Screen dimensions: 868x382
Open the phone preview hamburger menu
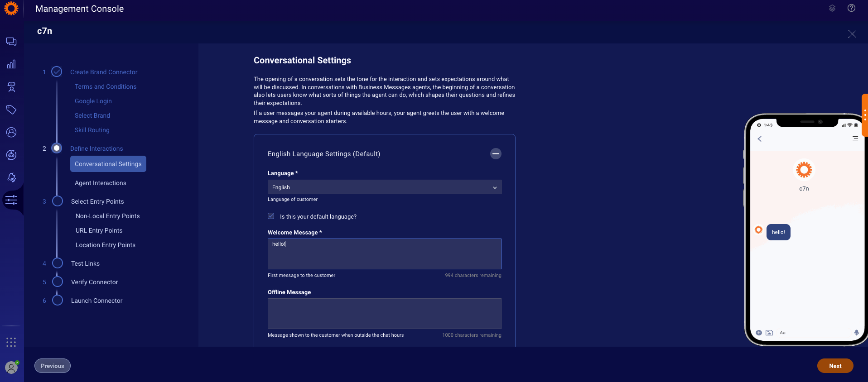pos(855,139)
